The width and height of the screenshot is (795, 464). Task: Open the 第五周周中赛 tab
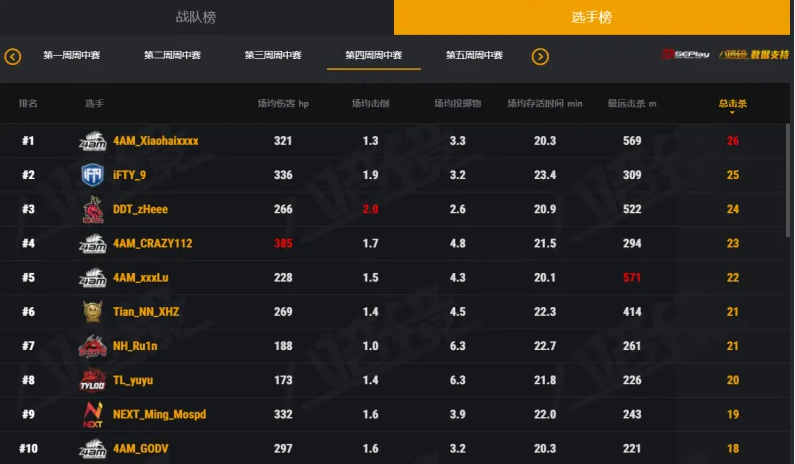pyautogui.click(x=475, y=55)
